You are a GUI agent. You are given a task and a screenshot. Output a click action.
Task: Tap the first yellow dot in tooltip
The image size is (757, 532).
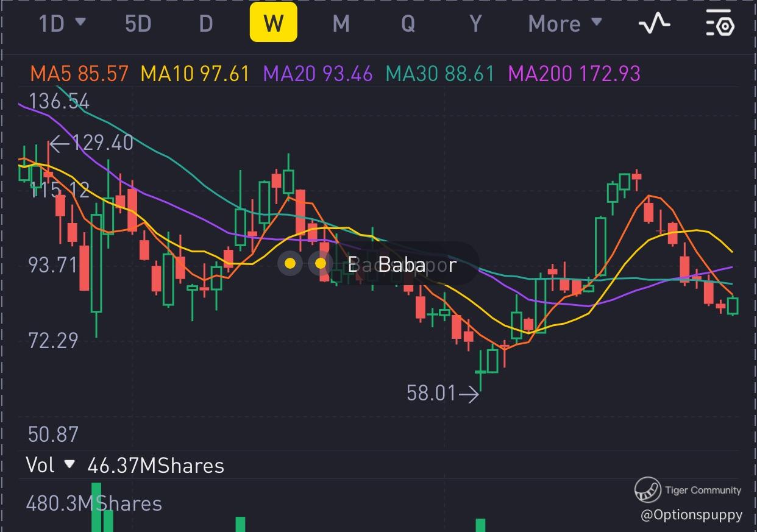(290, 263)
